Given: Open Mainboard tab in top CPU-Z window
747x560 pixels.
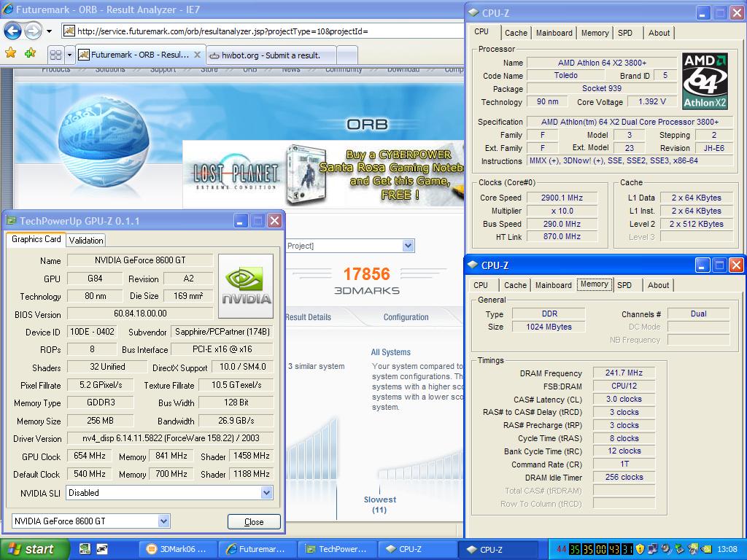Looking at the screenshot, I should point(554,33).
